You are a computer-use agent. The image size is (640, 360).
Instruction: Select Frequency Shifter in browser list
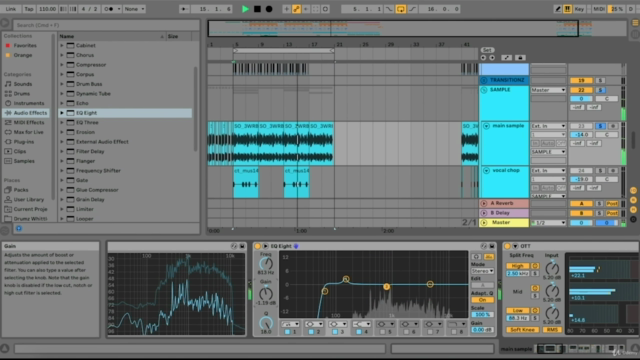[98, 171]
